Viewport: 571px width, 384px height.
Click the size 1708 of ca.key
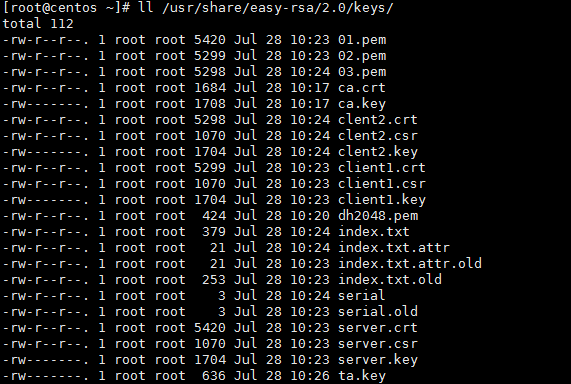click(210, 104)
